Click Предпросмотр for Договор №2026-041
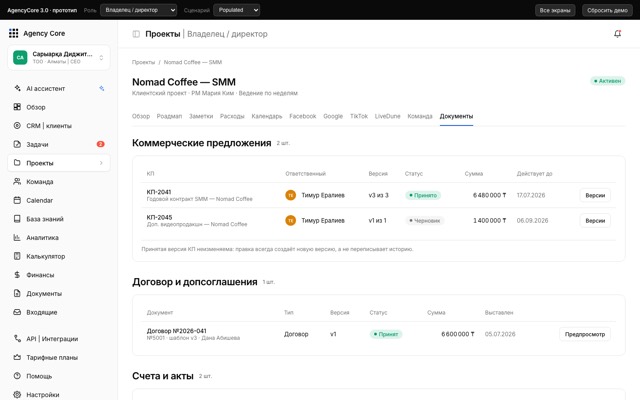 tap(585, 334)
